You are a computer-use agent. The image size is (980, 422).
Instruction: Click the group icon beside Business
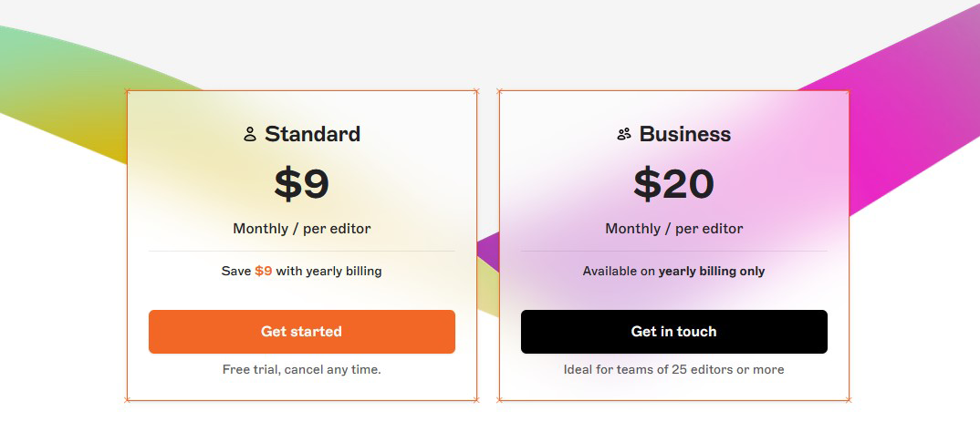point(624,134)
